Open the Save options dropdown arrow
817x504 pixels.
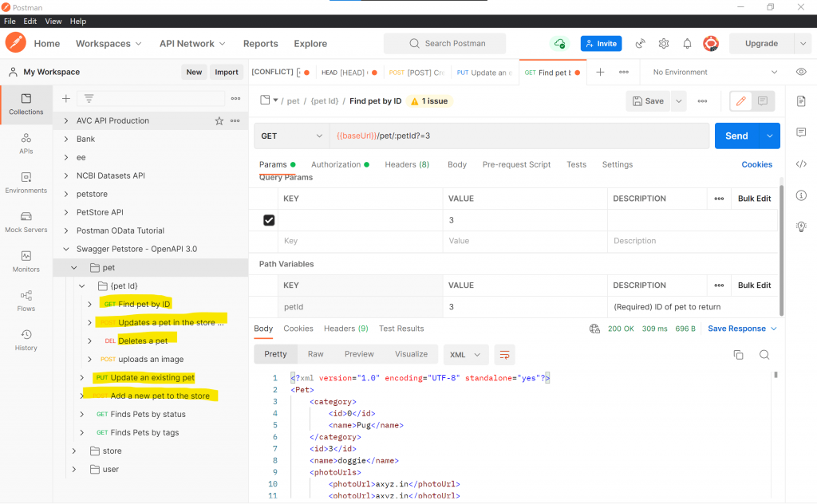(x=679, y=101)
